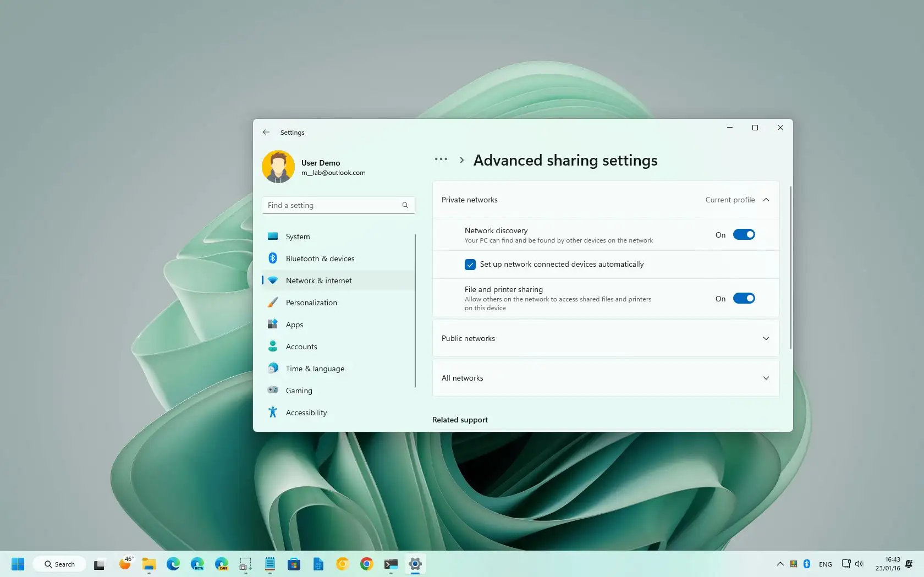Open Accounts settings
The image size is (924, 577).
click(301, 346)
